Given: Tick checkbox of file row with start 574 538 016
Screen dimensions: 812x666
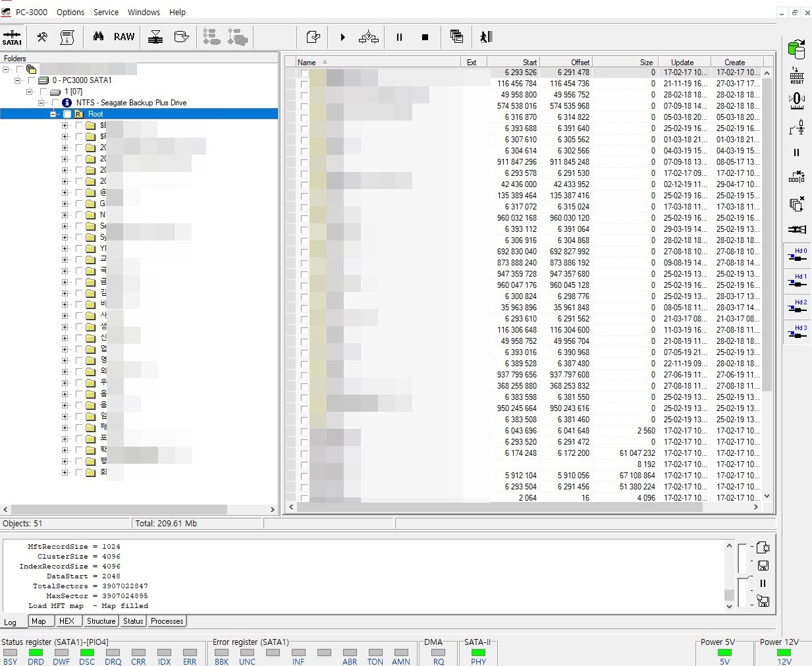Looking at the screenshot, I should tap(304, 106).
